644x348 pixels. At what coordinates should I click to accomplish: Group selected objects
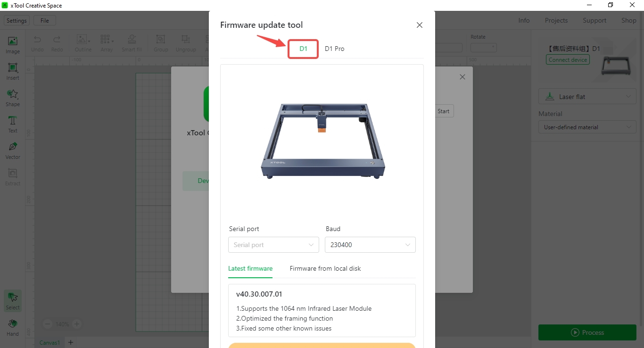(161, 43)
